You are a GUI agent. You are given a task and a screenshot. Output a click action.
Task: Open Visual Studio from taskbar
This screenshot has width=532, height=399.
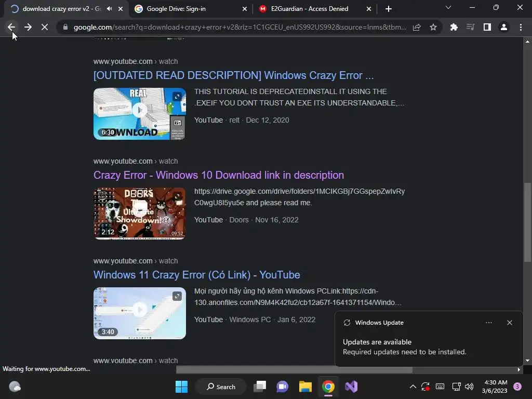click(351, 387)
